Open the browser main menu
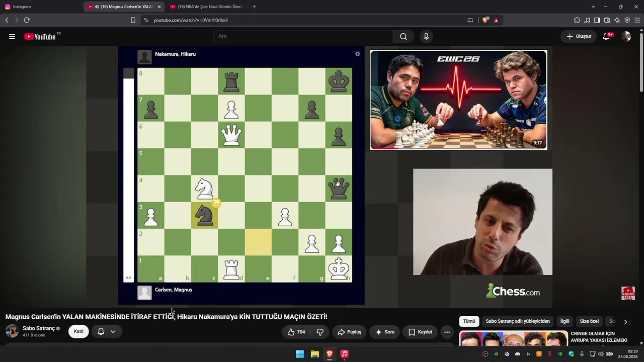Image resolution: width=644 pixels, height=362 pixels. point(637,20)
